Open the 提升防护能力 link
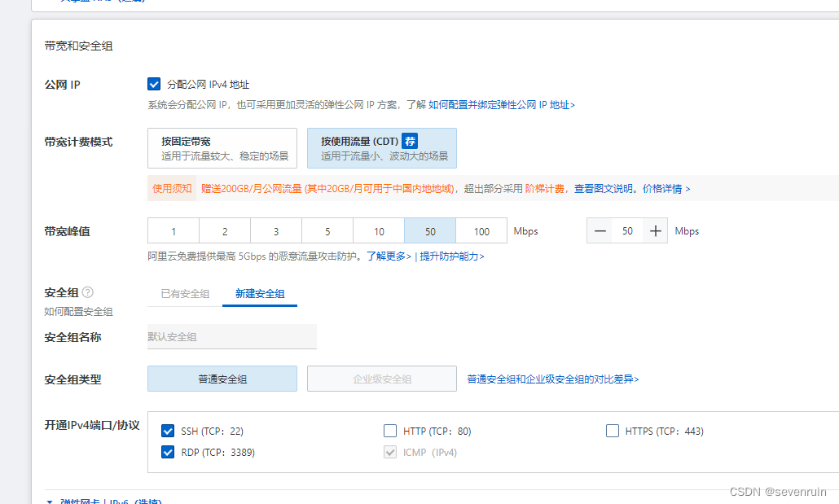The width and height of the screenshot is (839, 504). pyautogui.click(x=452, y=256)
